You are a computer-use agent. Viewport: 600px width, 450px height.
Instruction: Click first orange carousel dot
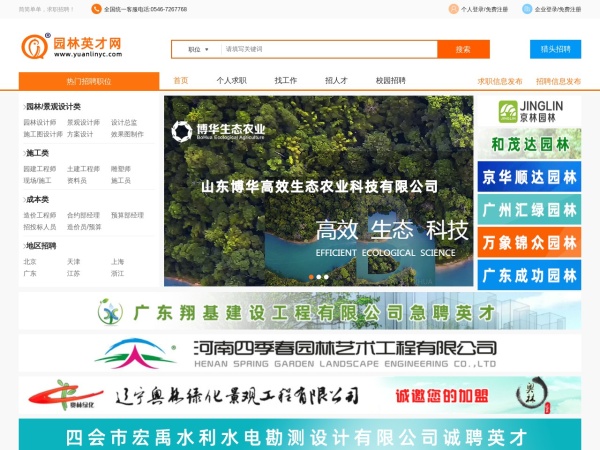[x=311, y=277]
